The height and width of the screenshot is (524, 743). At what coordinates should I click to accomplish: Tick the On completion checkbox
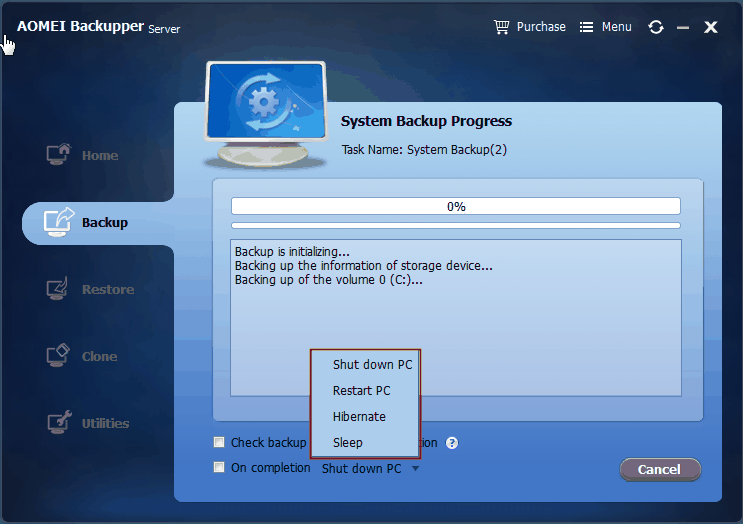[x=219, y=468]
